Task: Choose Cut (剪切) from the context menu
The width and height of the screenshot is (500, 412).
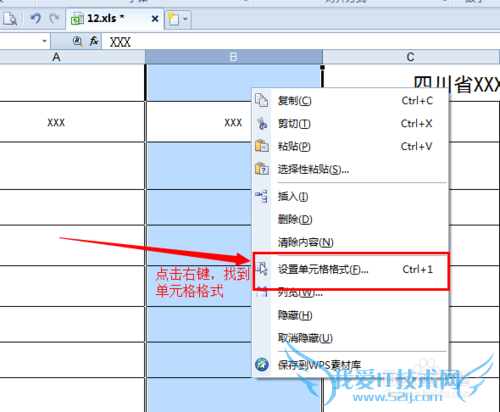Action: click(350, 124)
